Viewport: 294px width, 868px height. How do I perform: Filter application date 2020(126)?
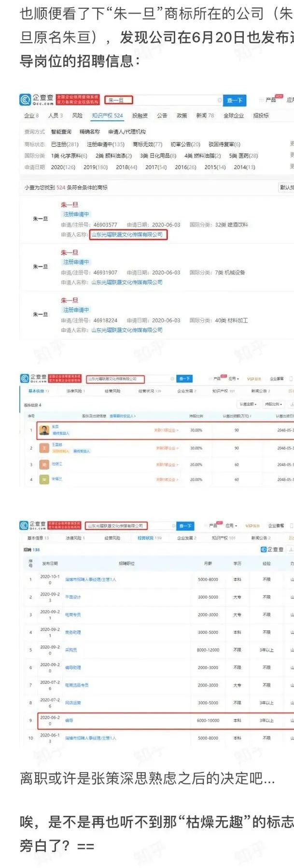(x=63, y=167)
